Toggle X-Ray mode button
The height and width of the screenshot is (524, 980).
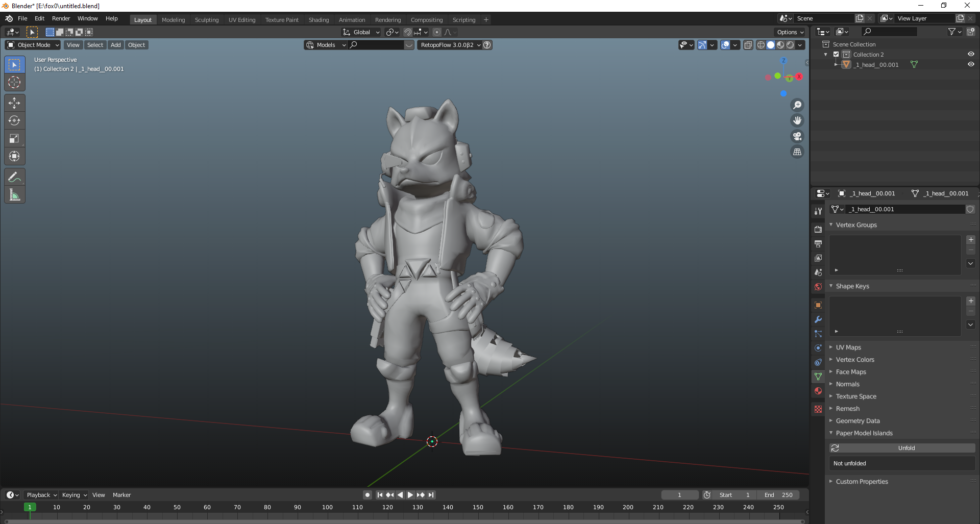tap(748, 45)
